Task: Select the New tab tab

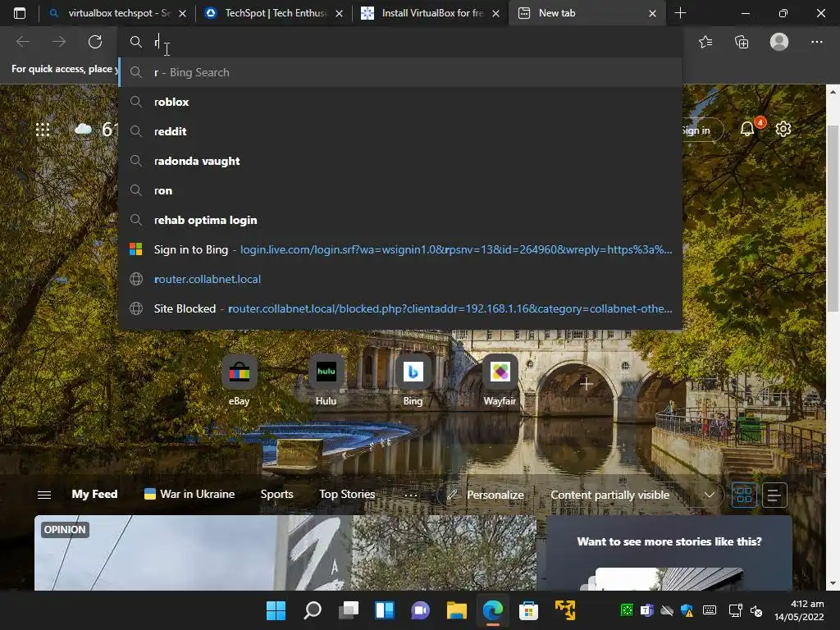Action: point(587,13)
